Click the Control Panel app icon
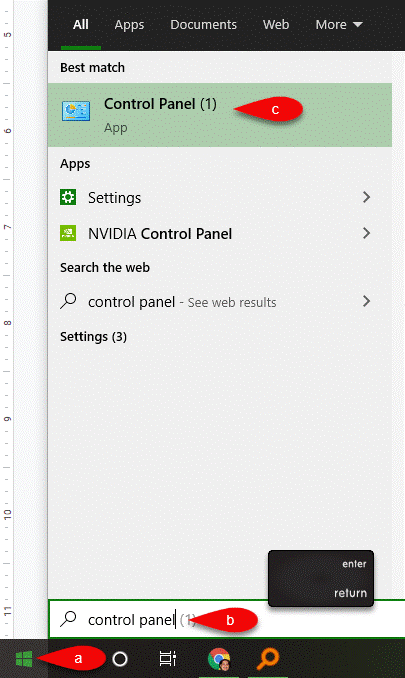405x678 pixels. [76, 111]
